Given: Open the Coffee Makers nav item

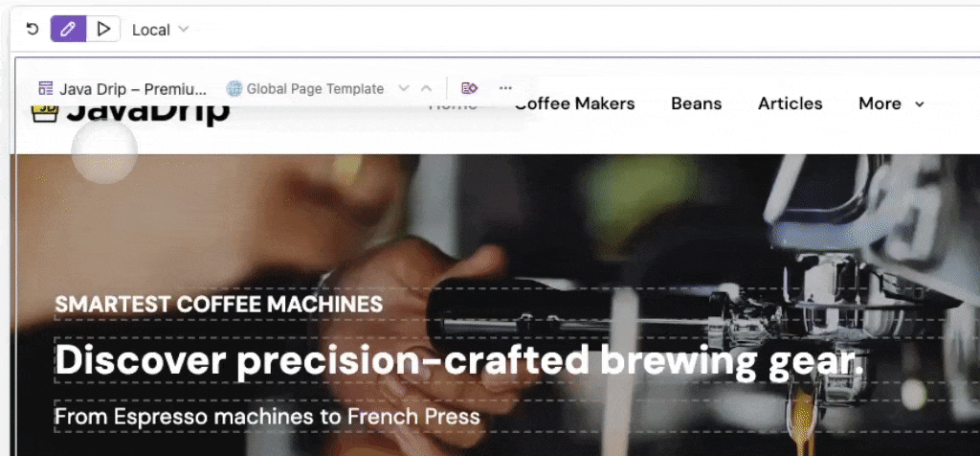Looking at the screenshot, I should tap(574, 103).
